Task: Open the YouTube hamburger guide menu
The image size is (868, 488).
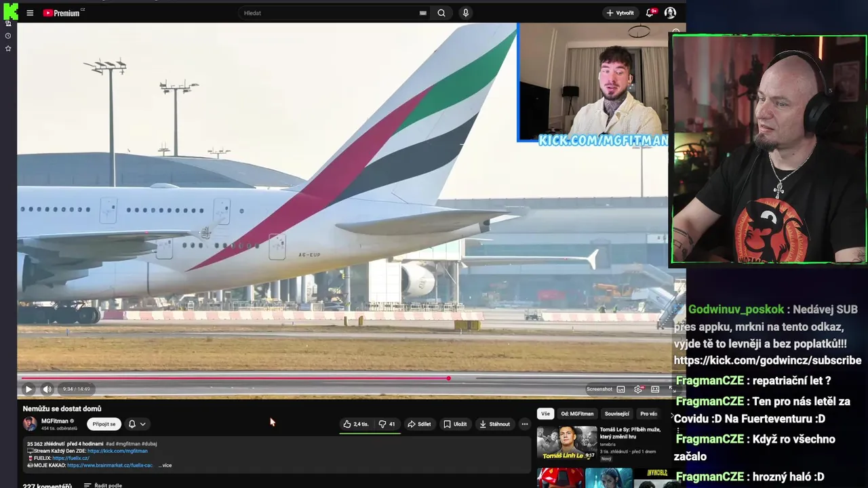Action: (x=30, y=13)
